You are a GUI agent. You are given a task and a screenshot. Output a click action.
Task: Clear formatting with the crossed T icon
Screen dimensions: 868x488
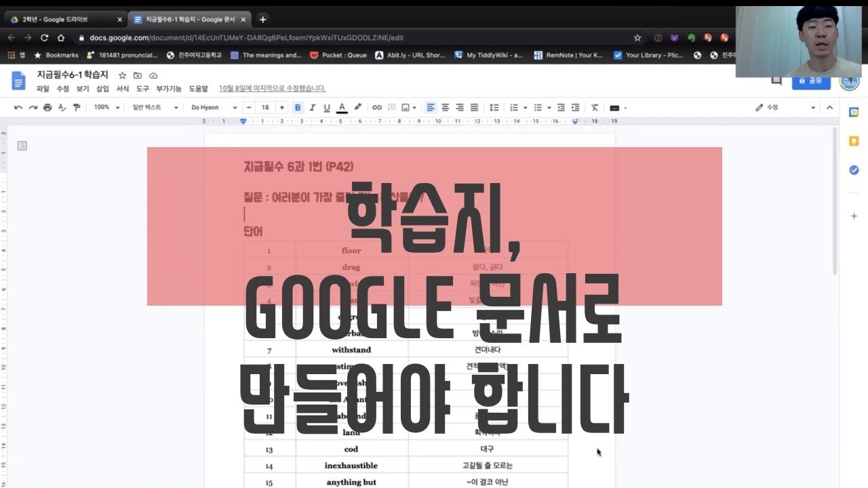coord(595,107)
